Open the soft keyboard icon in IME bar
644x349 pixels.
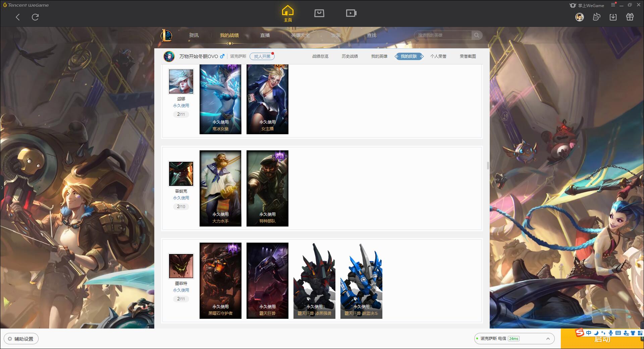[618, 333]
